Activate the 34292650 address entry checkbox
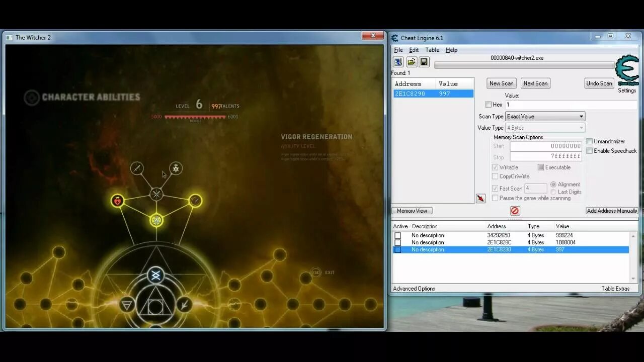 click(x=397, y=235)
